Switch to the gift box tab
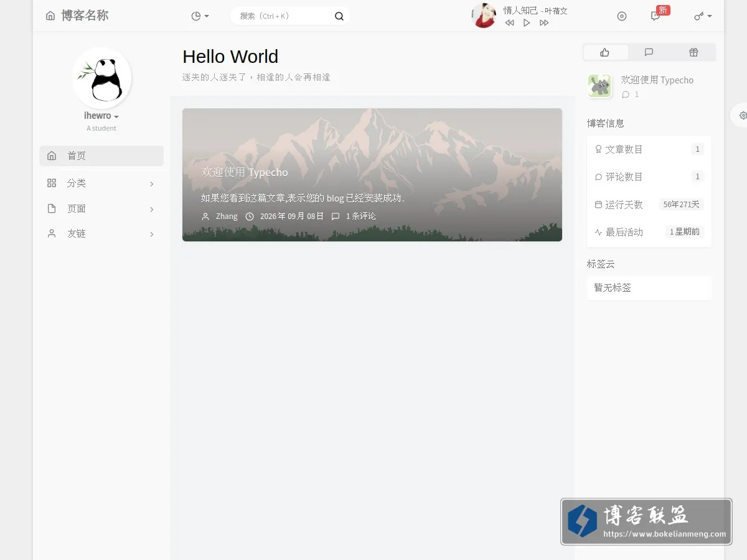Viewport: 747px width, 560px height. point(693,52)
